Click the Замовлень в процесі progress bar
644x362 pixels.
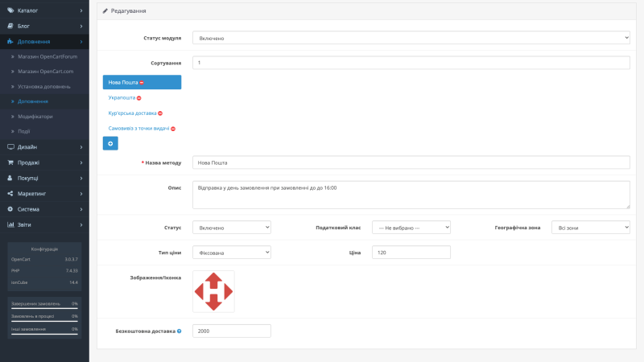[44, 321]
